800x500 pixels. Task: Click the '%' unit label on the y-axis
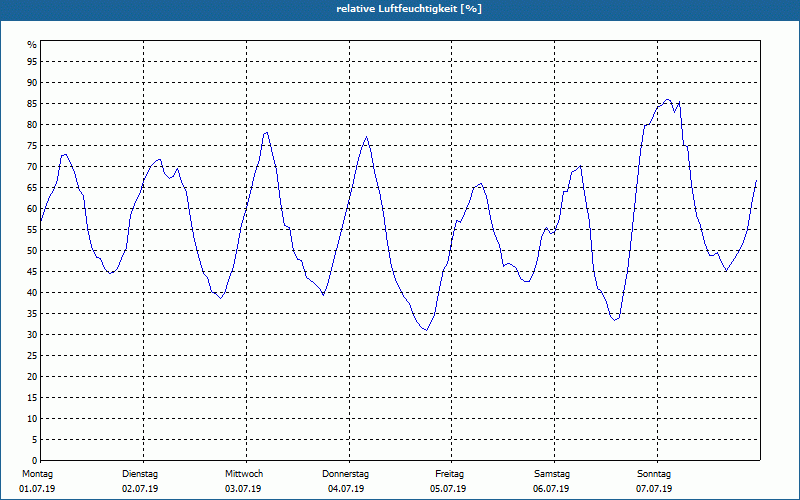click(32, 45)
